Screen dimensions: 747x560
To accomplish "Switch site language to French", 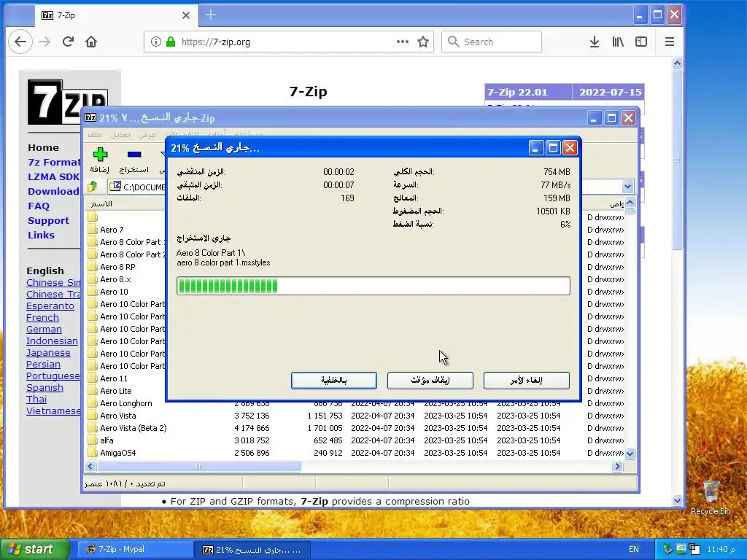I will (42, 318).
